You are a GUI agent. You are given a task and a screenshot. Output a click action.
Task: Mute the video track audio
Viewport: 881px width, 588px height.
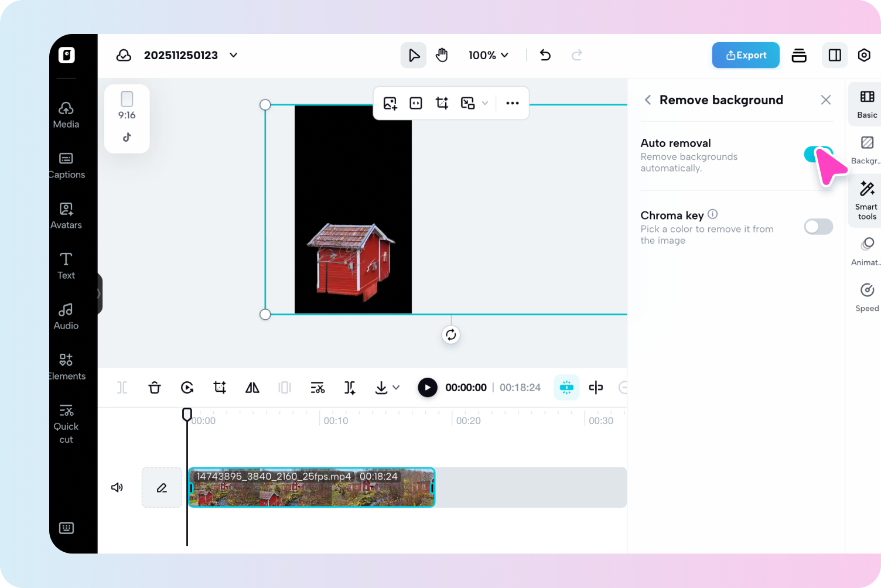pos(117,487)
